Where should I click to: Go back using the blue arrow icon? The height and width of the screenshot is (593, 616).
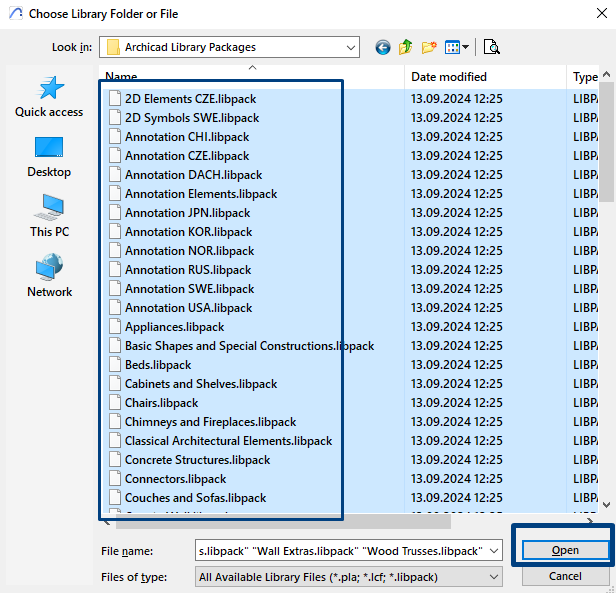point(383,48)
